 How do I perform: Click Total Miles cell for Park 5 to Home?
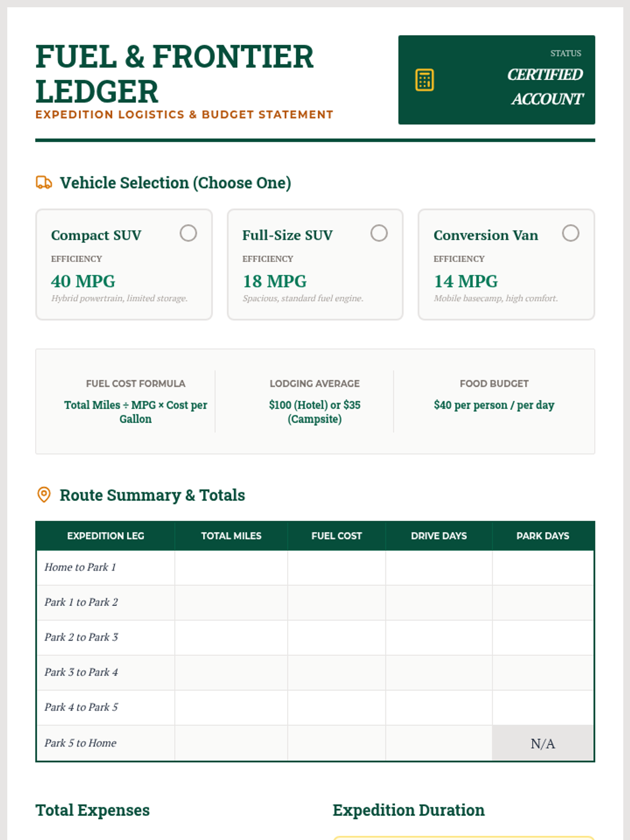click(231, 743)
